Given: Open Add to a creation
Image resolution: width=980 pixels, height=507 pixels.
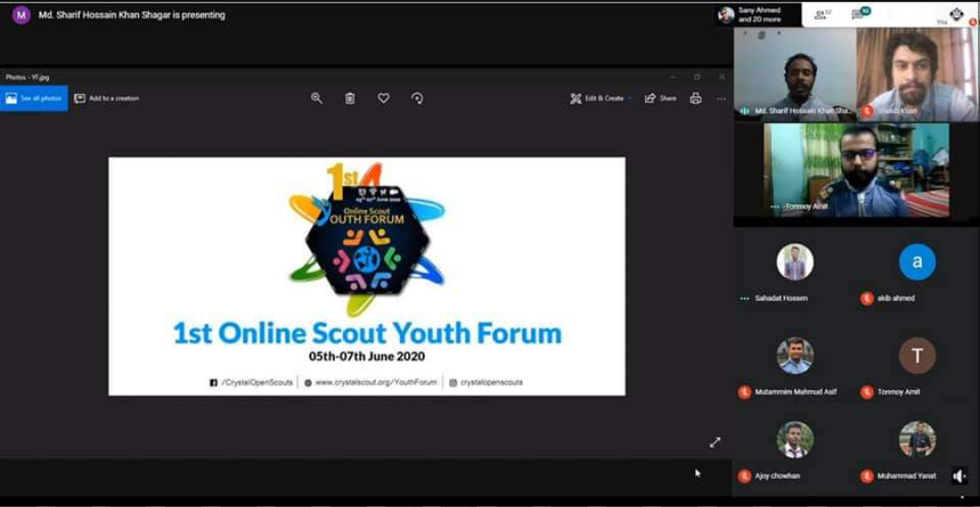Looking at the screenshot, I should [x=106, y=98].
